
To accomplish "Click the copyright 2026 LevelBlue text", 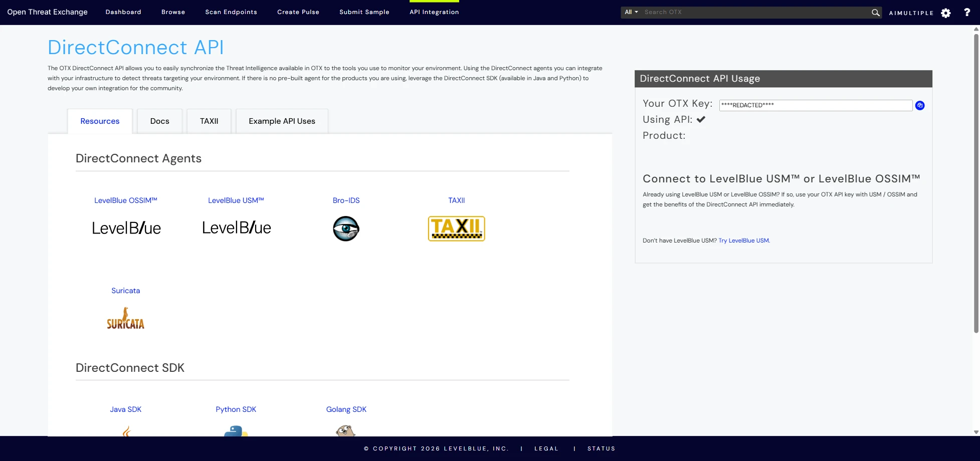I will click(436, 448).
